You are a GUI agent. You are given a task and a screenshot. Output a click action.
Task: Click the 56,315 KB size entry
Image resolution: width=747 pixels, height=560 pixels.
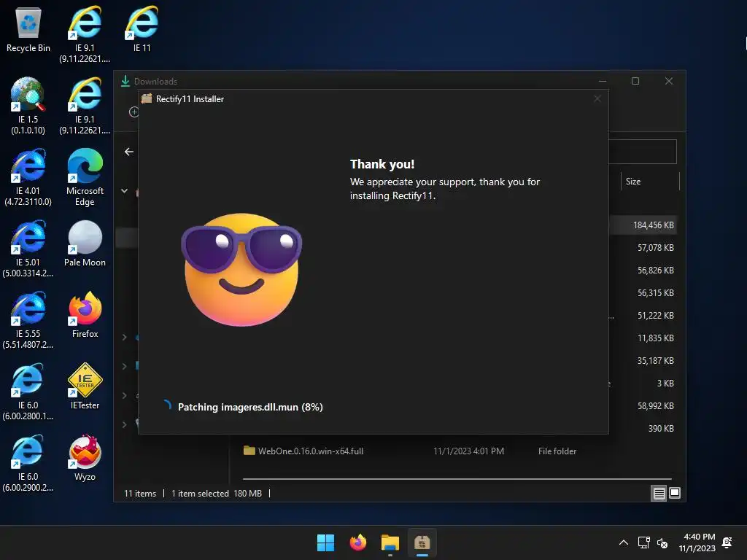point(656,293)
